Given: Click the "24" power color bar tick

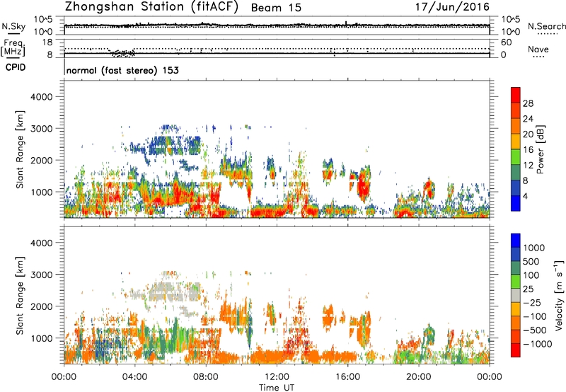Looking at the screenshot, I should (x=528, y=119).
